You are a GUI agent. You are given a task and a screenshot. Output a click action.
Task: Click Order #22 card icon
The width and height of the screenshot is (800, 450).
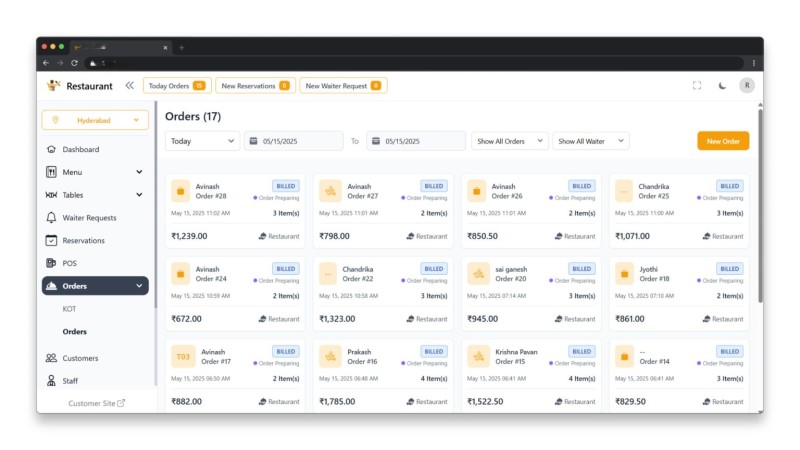[x=328, y=273]
